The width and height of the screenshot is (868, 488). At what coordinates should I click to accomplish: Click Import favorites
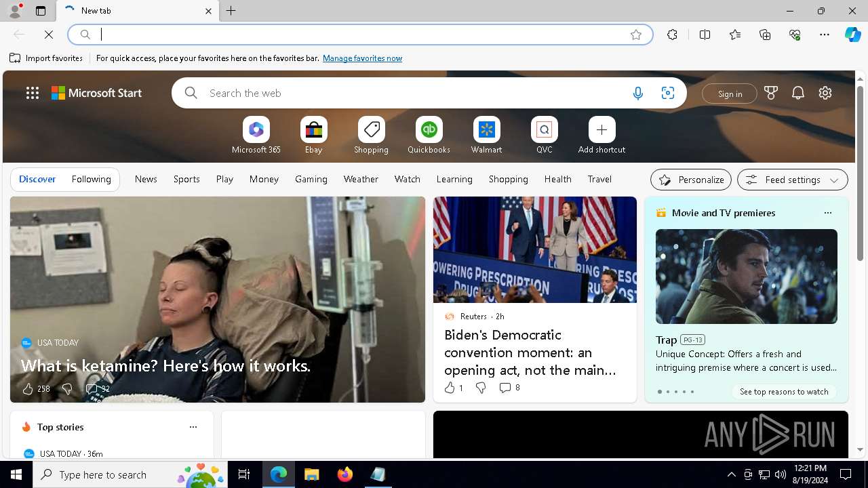(46, 58)
